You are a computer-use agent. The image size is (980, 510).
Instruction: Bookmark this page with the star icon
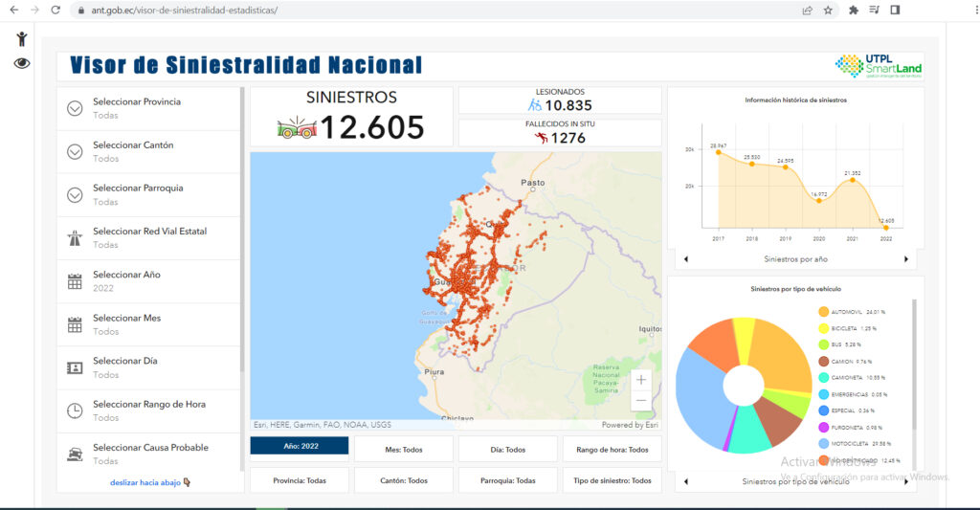pyautogui.click(x=828, y=10)
